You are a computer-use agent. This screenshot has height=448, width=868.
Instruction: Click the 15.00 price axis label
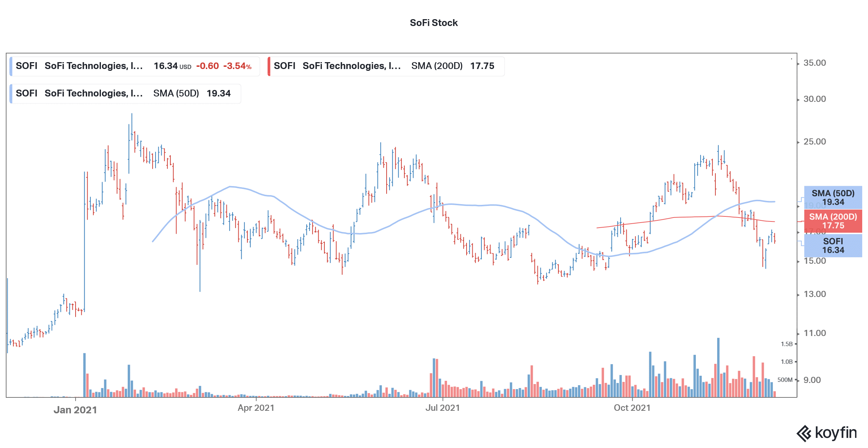click(814, 261)
